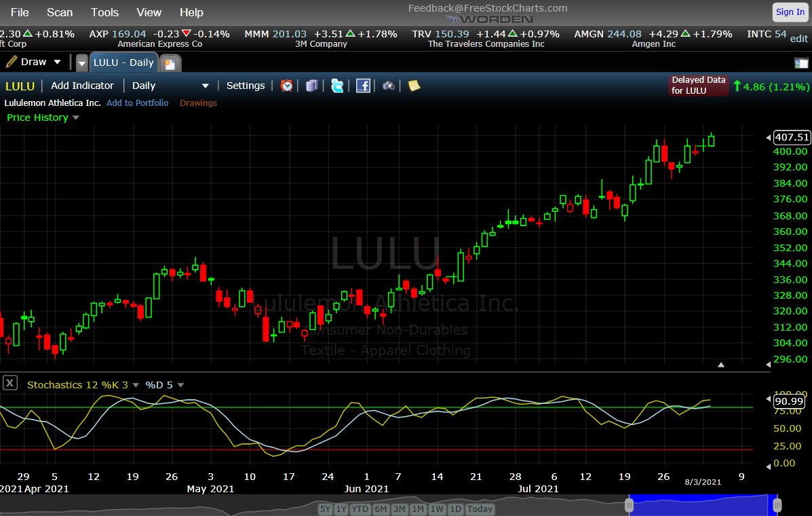Set range to 1M
Image resolution: width=812 pixels, height=516 pixels.
click(417, 509)
